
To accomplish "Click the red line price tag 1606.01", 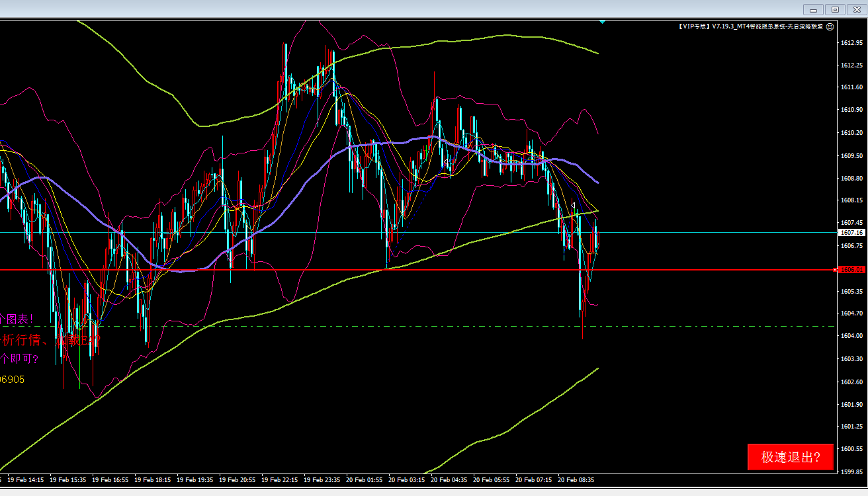I will 851,270.
